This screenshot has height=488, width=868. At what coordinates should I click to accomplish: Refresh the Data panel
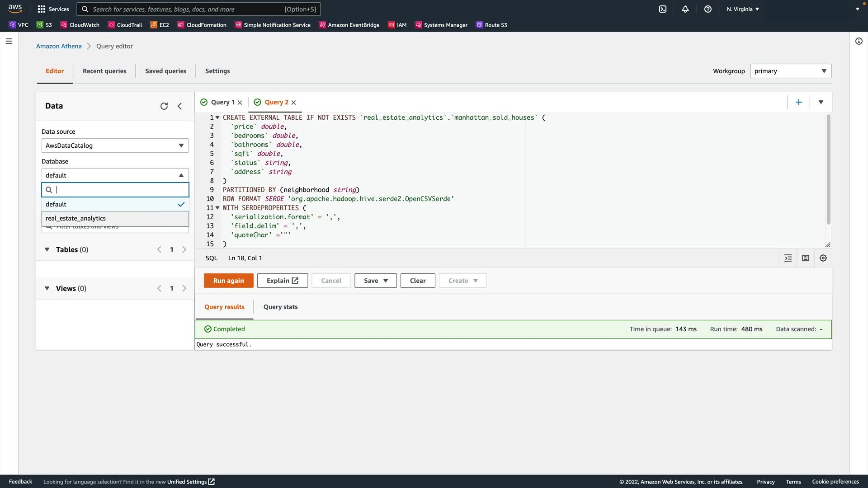pyautogui.click(x=164, y=106)
